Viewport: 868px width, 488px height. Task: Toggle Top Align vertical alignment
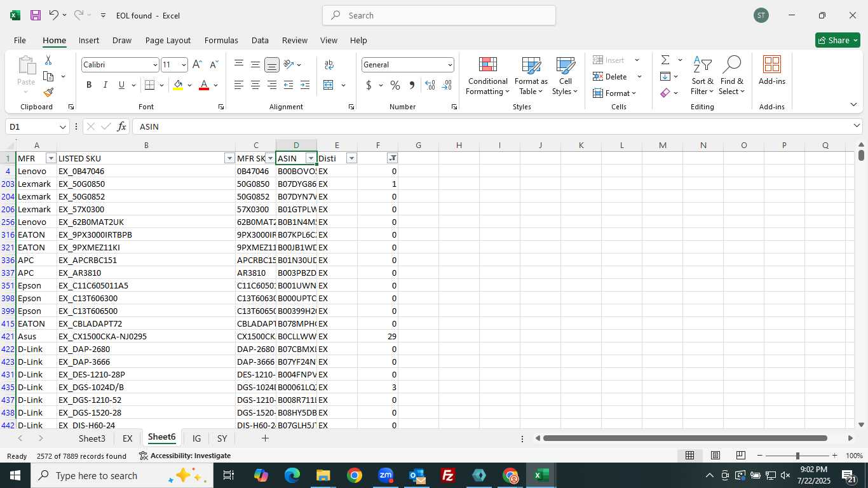[x=238, y=65]
